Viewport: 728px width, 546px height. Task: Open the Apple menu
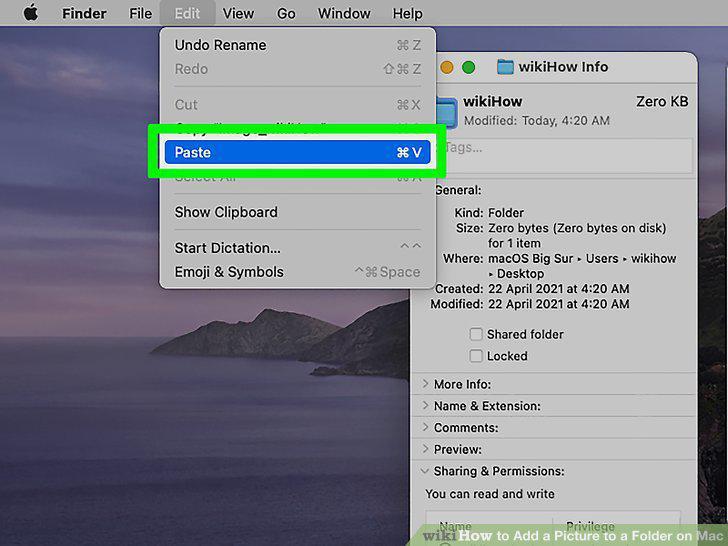pyautogui.click(x=31, y=13)
